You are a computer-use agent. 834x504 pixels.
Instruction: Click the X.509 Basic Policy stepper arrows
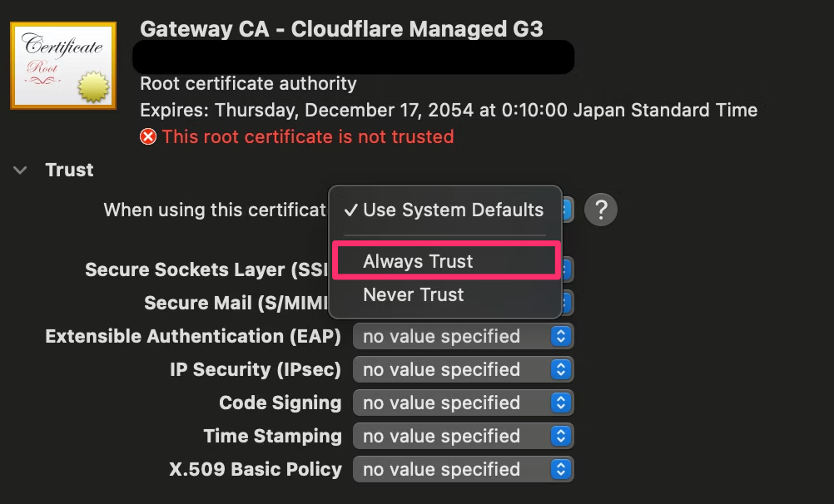click(x=561, y=469)
